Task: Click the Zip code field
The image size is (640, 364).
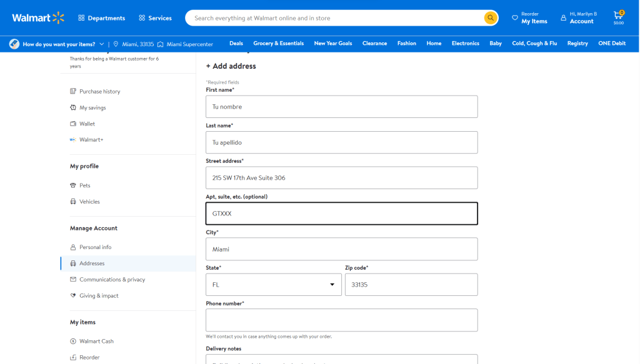Action: click(411, 285)
